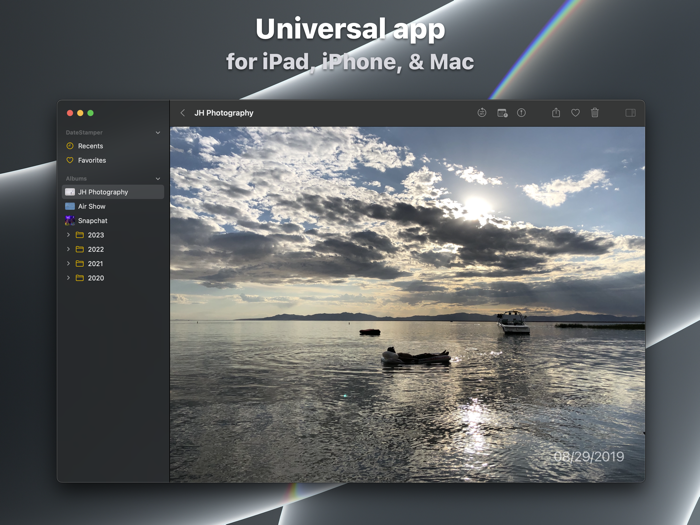The width and height of the screenshot is (700, 525).
Task: Expand the 2021 folder
Action: [x=68, y=263]
